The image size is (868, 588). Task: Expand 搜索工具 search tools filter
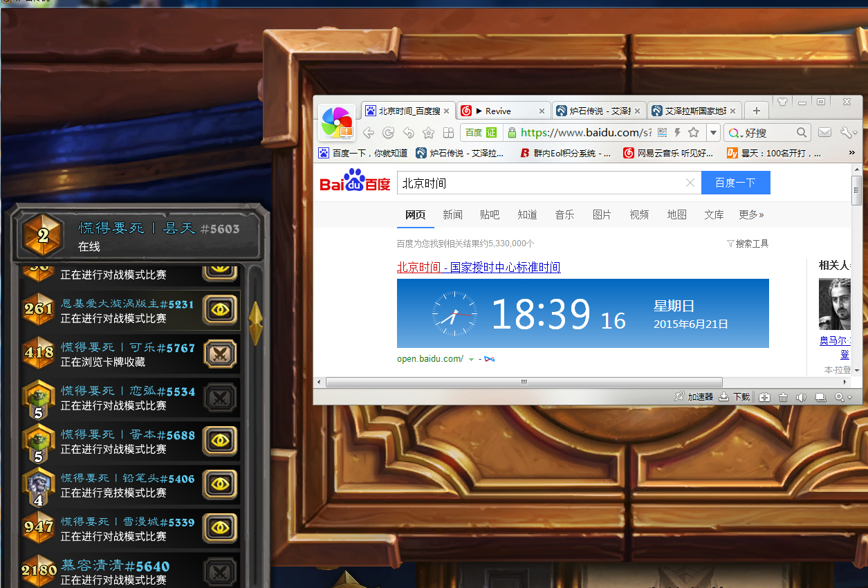pyautogui.click(x=748, y=244)
